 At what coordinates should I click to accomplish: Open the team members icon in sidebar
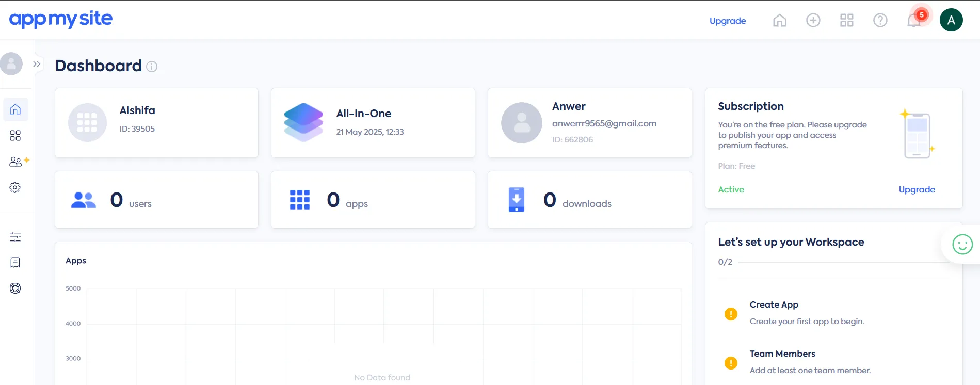(x=15, y=162)
